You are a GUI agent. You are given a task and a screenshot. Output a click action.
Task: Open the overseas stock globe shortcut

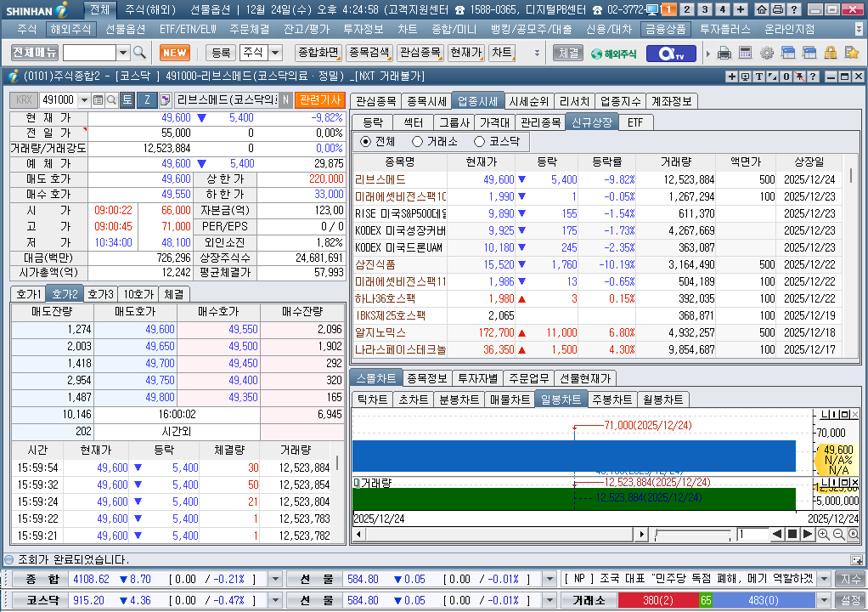point(613,54)
